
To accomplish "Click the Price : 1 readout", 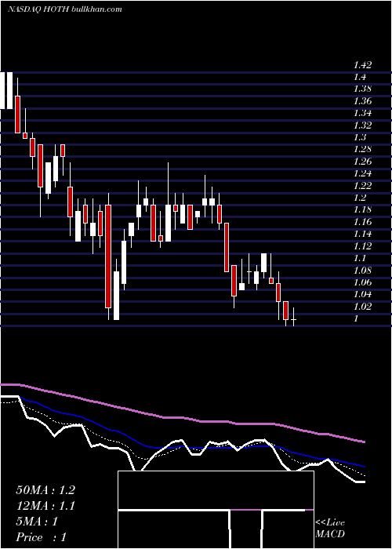I will (x=42, y=537).
